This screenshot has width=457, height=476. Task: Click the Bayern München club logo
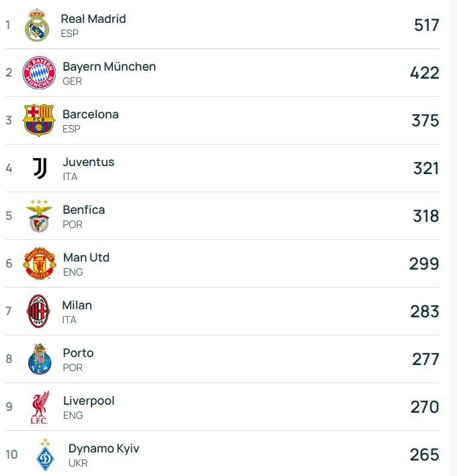point(39,73)
